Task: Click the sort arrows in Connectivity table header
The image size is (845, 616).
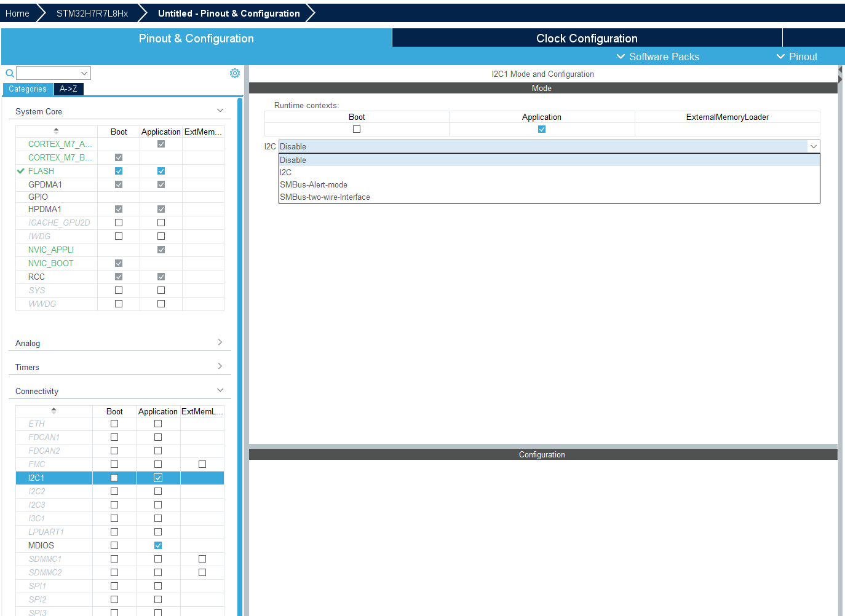Action: pos(54,411)
